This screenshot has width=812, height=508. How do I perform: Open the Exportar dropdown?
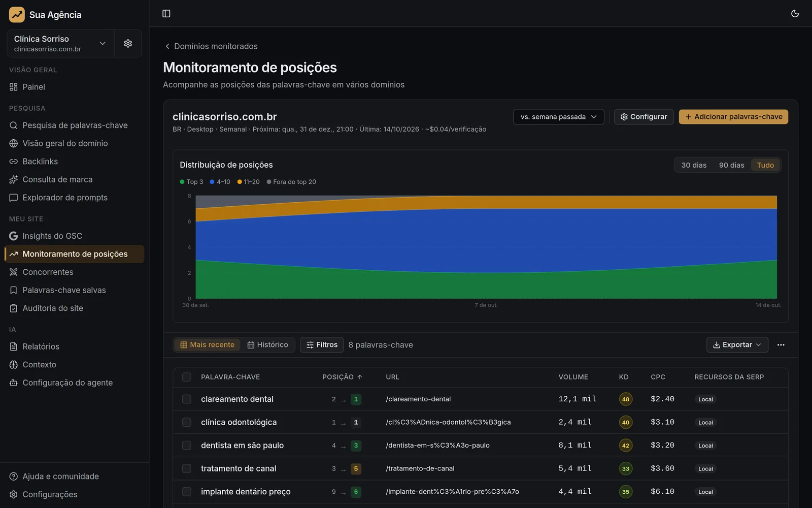point(737,345)
